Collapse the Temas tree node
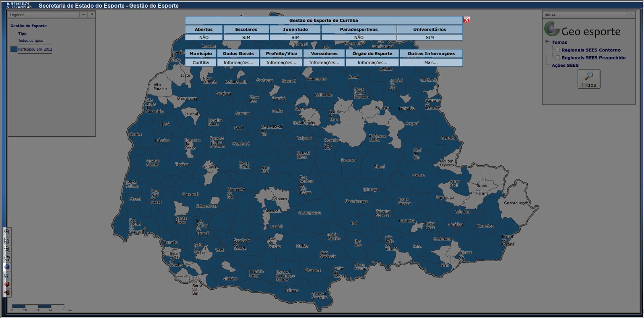644x318 pixels. (547, 42)
